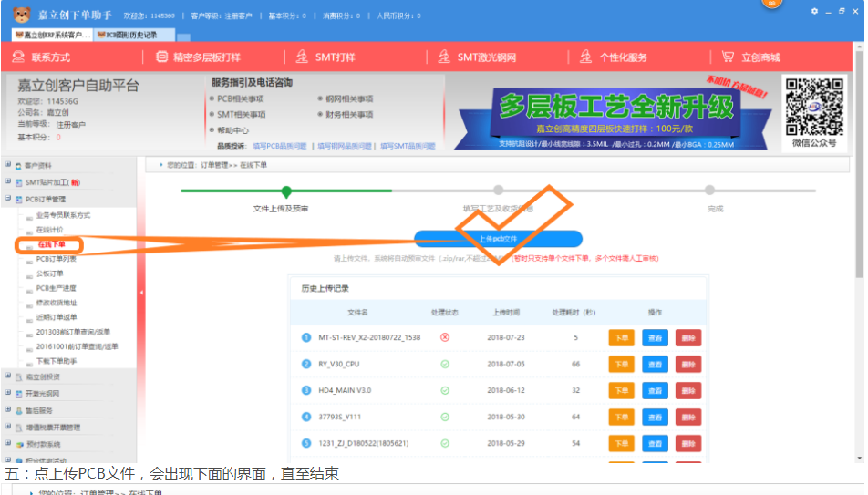Collapse the PCB订单管理 tree node
Screen dimensions: 868x495
click(x=8, y=198)
